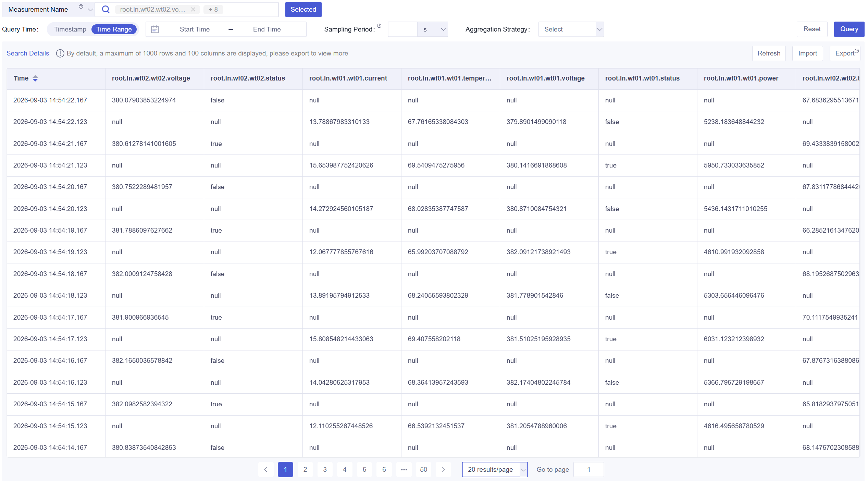
Task: Open the Aggregation Strategy select
Action: (571, 29)
